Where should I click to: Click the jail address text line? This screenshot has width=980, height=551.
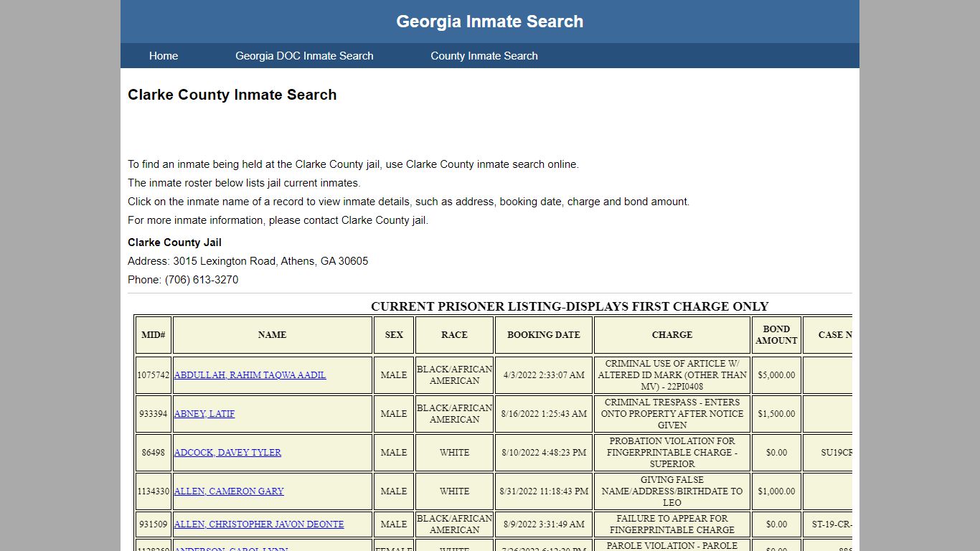pyautogui.click(x=248, y=261)
